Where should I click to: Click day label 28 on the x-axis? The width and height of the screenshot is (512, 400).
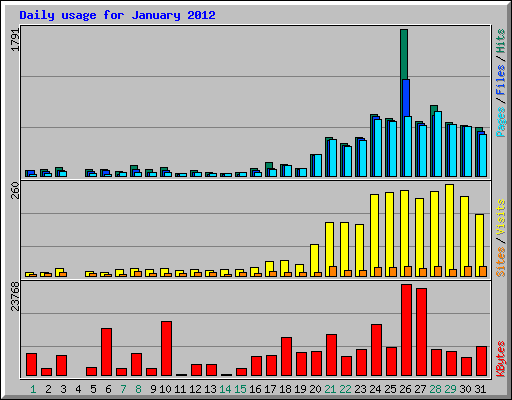435,389
